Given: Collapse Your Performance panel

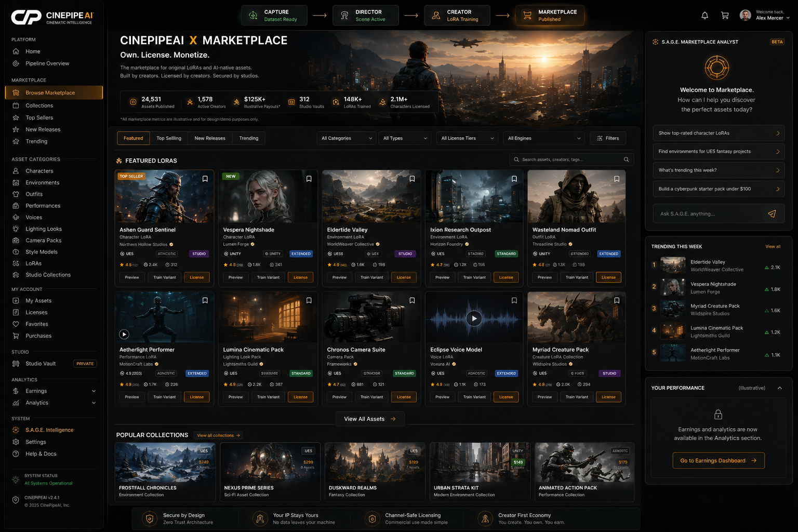Looking at the screenshot, I should point(780,388).
